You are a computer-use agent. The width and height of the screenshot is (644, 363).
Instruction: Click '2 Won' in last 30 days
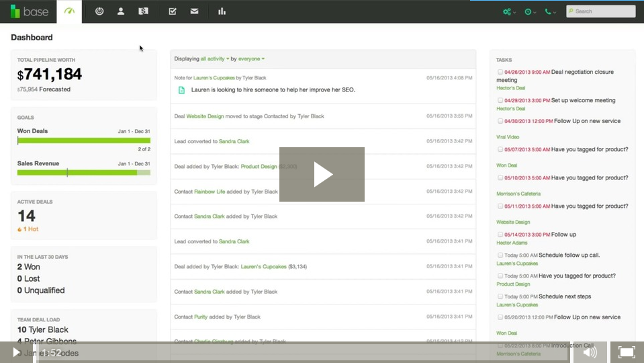pos(28,267)
